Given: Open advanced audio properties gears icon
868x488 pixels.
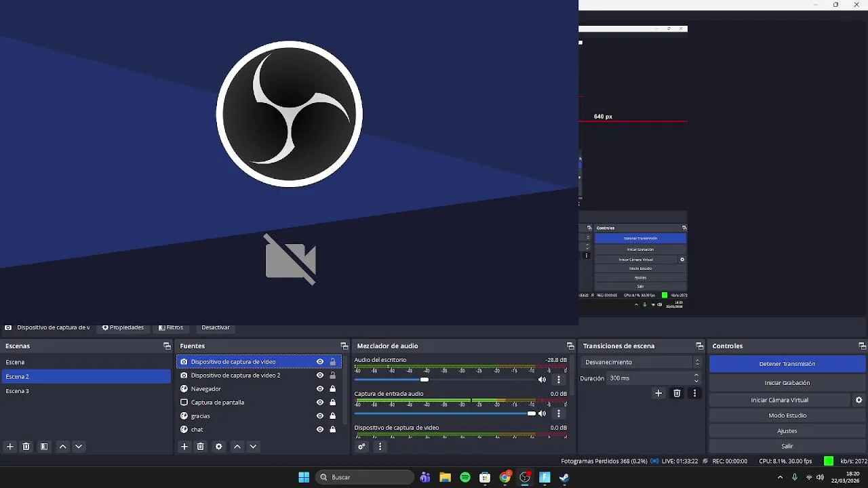Looking at the screenshot, I should (362, 447).
